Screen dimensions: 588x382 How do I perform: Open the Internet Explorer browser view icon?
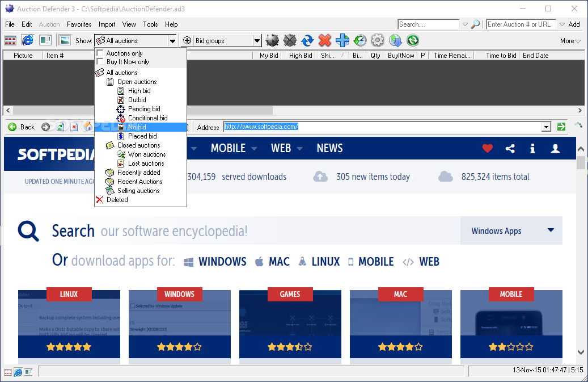click(27, 40)
